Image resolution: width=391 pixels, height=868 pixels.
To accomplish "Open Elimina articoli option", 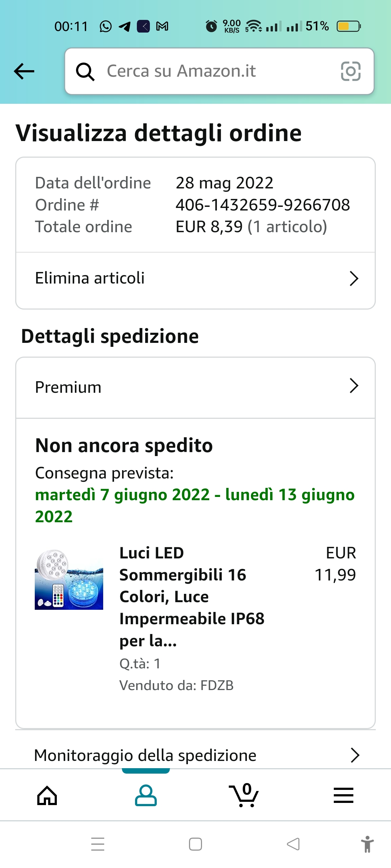I will [195, 278].
